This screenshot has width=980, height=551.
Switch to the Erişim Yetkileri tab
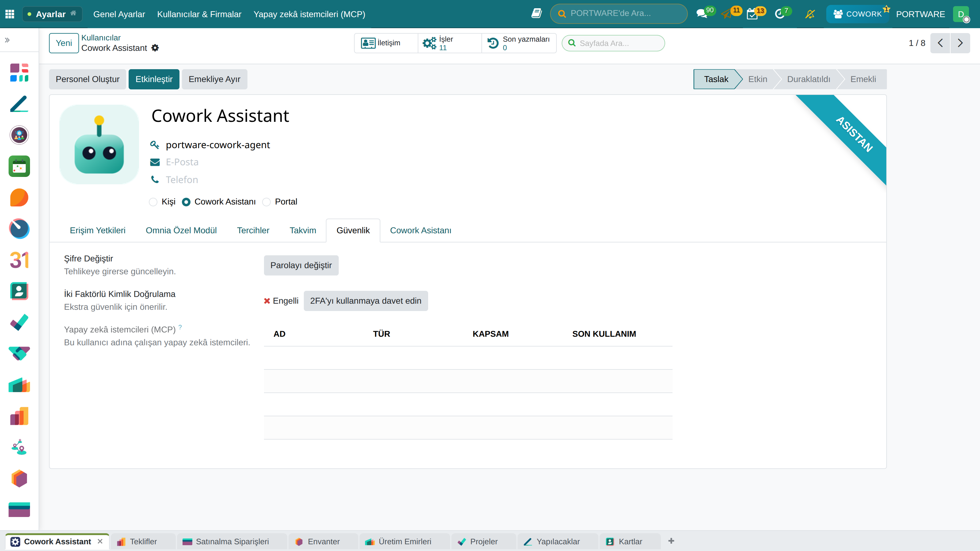click(x=97, y=231)
